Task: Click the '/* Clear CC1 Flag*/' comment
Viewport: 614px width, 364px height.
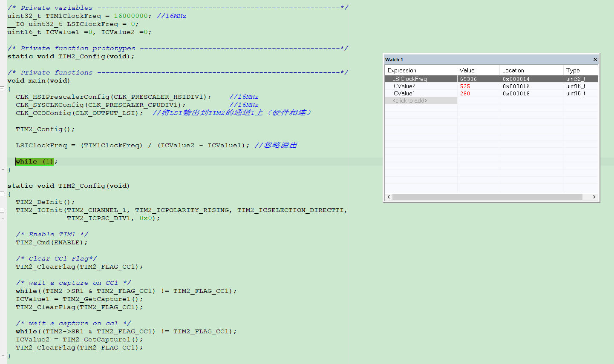Action: 56,258
